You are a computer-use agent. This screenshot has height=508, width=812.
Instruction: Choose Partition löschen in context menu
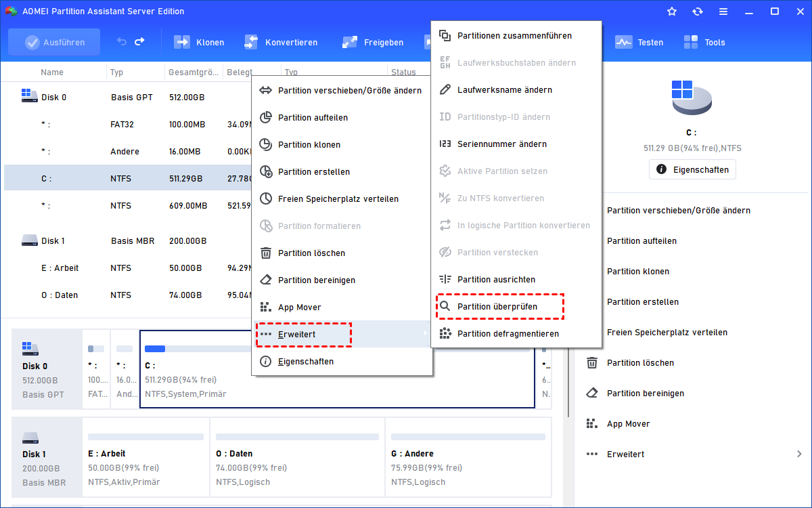[x=342, y=253]
